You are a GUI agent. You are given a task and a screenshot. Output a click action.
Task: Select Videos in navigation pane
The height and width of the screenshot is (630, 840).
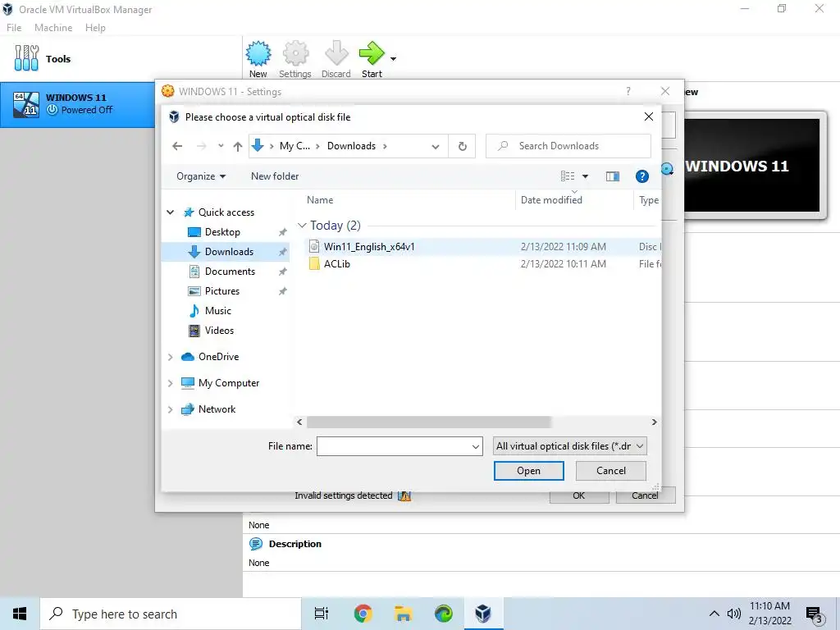[219, 331]
